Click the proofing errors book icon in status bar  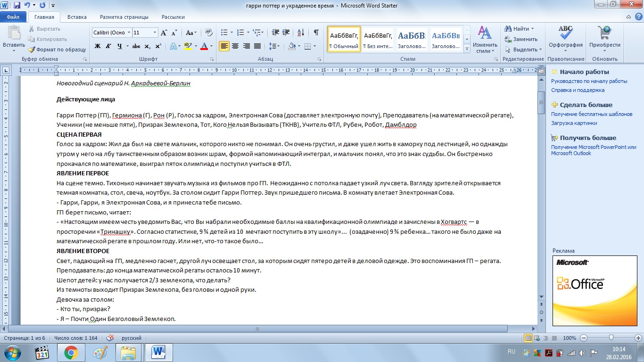pyautogui.click(x=110, y=338)
